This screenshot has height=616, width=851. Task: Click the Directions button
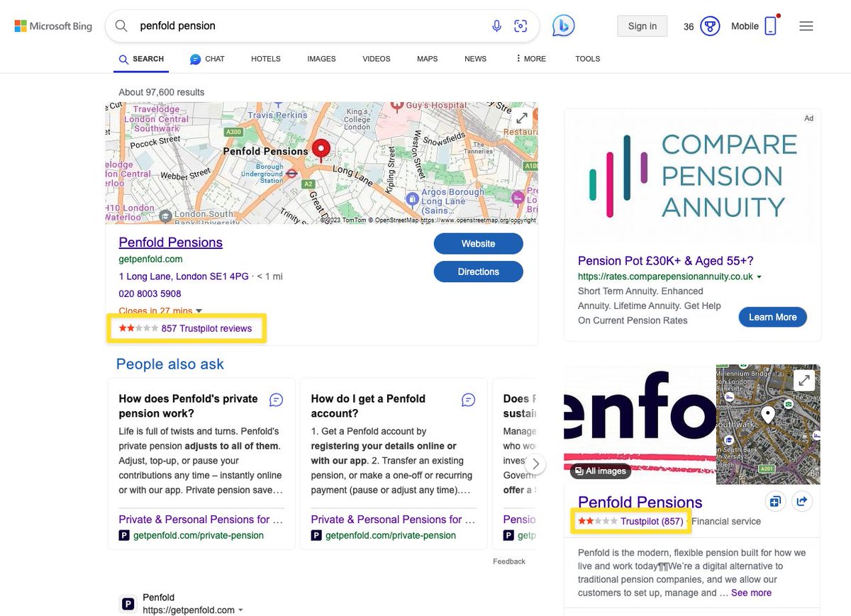tap(478, 271)
